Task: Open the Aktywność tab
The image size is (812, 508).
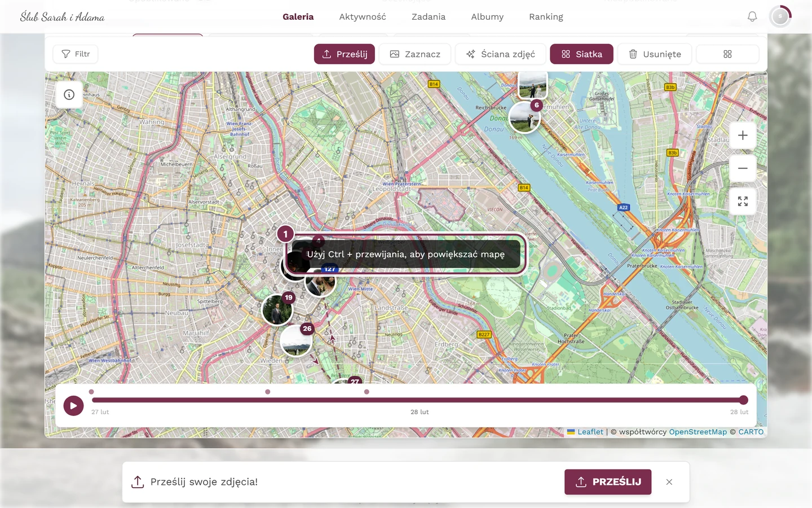Action: 363,17
